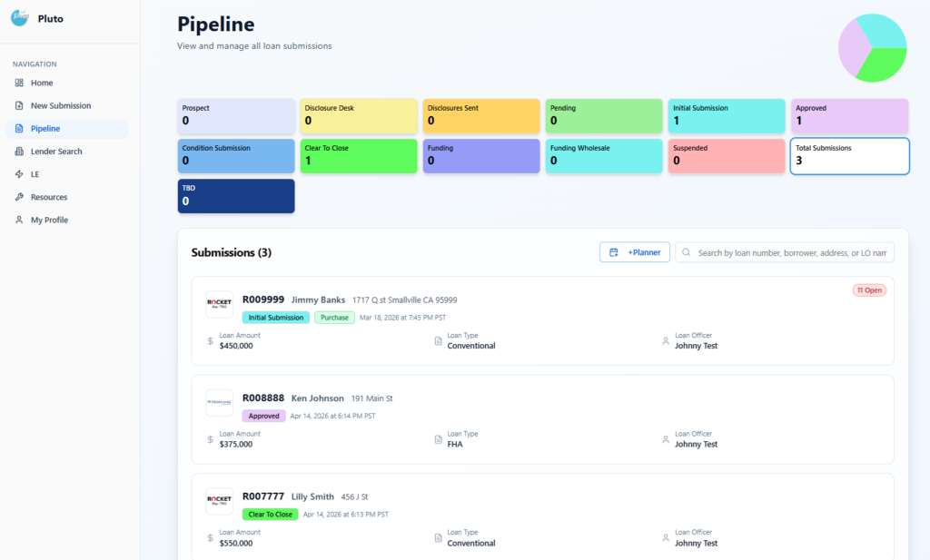Click the Home icon in sidebar
The image size is (930, 560).
[19, 83]
